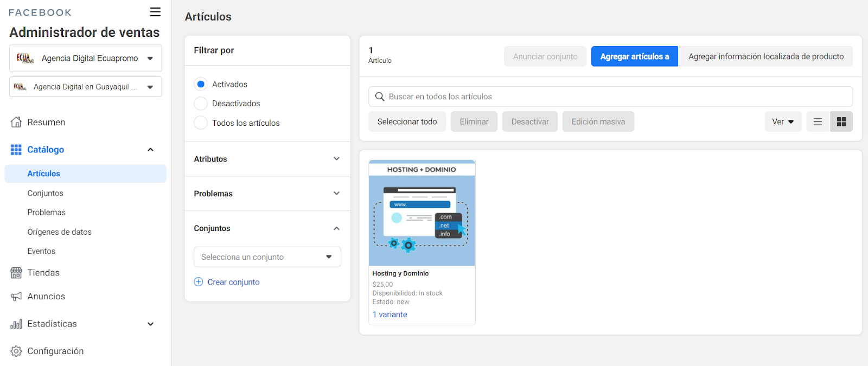868x366 pixels.
Task: Open the Agencia Digital Ecuapromo account dropdown
Action: click(x=85, y=58)
